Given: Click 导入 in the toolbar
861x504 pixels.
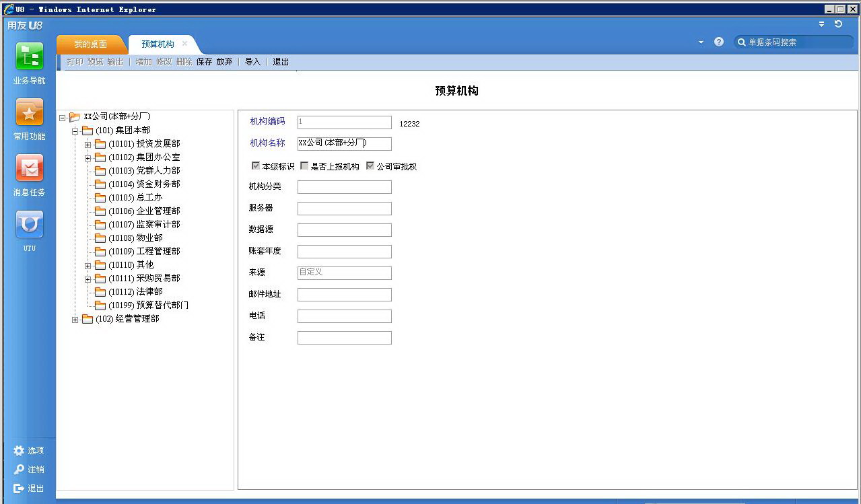Looking at the screenshot, I should pyautogui.click(x=252, y=62).
